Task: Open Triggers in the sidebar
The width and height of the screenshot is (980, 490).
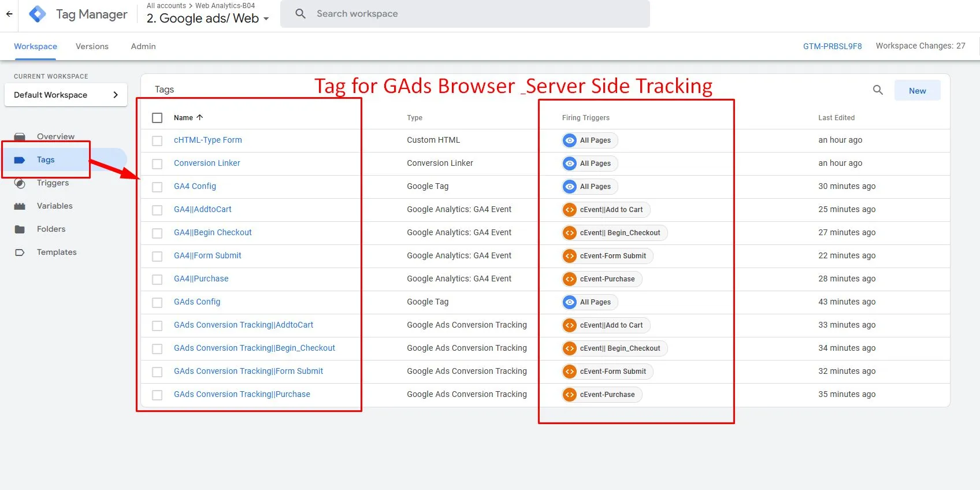Action: coord(53,183)
